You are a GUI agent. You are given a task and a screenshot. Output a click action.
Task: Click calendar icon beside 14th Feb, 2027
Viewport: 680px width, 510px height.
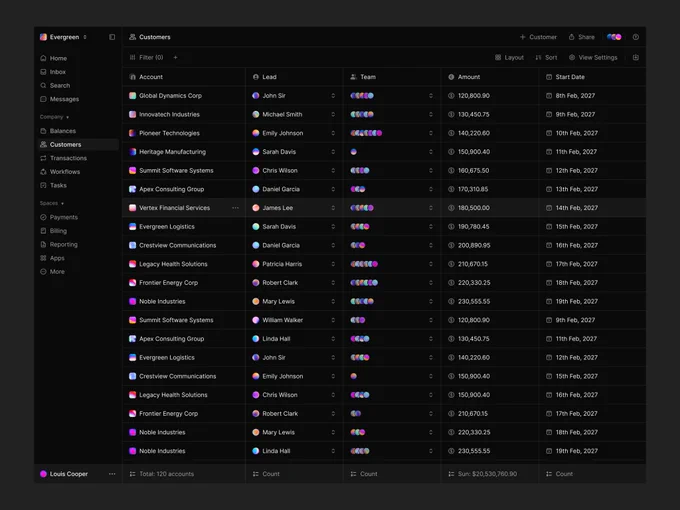point(549,208)
